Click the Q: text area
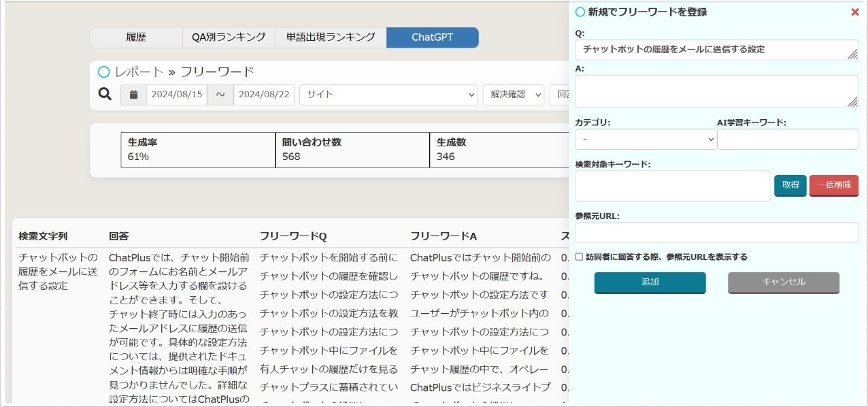Screen dimensions: 868x407 pyautogui.click(x=717, y=50)
